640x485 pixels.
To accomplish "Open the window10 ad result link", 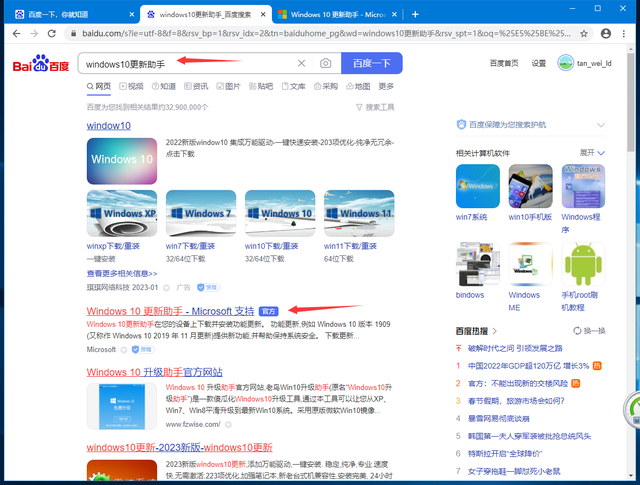I will click(x=109, y=126).
